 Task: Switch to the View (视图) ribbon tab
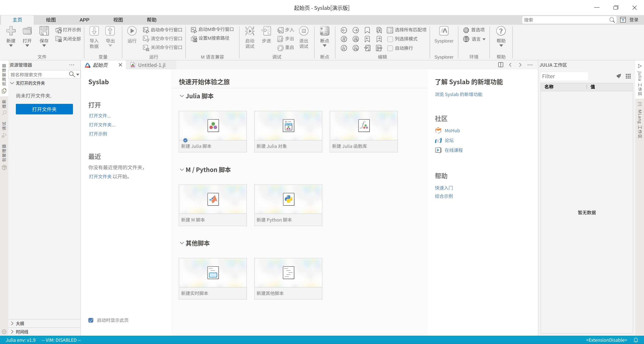tap(118, 20)
